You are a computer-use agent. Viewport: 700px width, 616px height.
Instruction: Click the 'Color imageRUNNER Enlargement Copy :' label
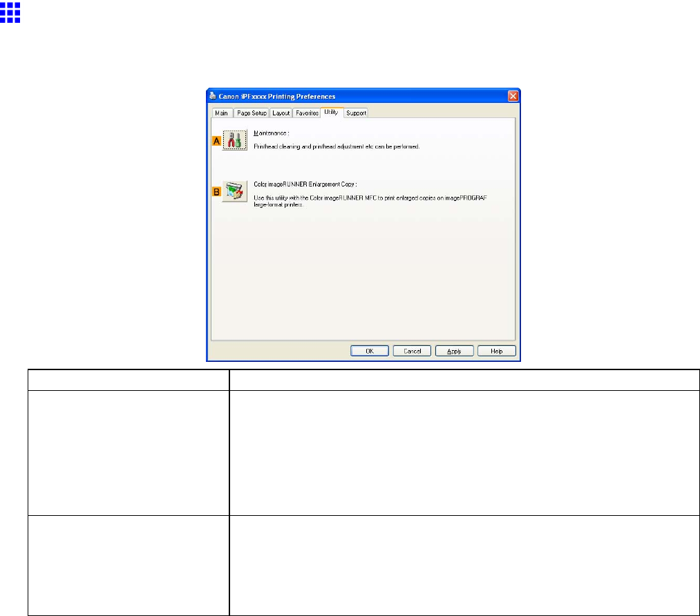click(x=305, y=184)
